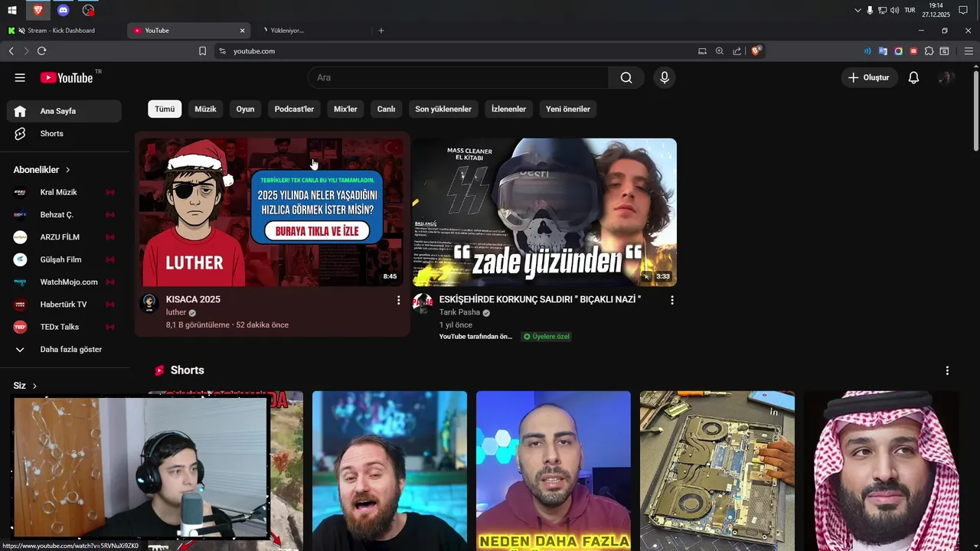980x551 pixels.
Task: Click the search magnifier button
Action: [x=626, y=77]
